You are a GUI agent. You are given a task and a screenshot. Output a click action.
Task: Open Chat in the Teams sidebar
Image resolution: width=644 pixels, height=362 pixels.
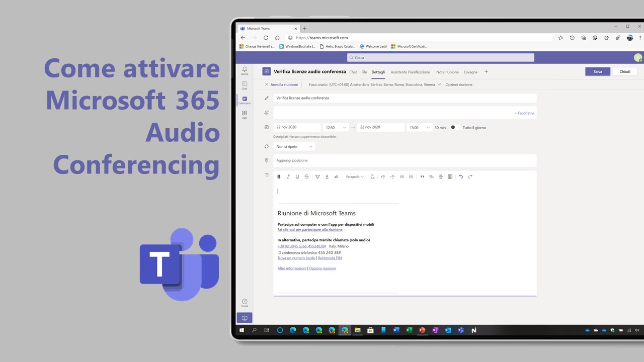(245, 85)
